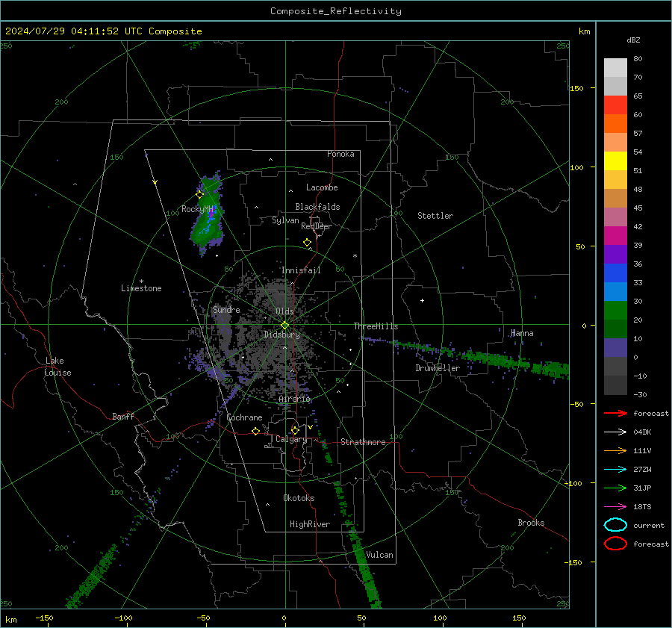Click the HighRiver label
Image resolution: width=672 pixels, height=628 pixels.
[x=310, y=524]
